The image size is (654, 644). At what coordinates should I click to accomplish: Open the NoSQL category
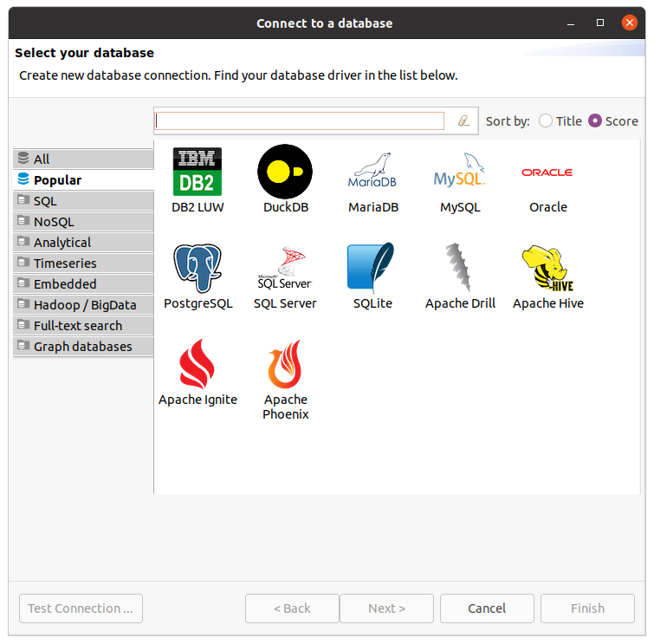(54, 222)
